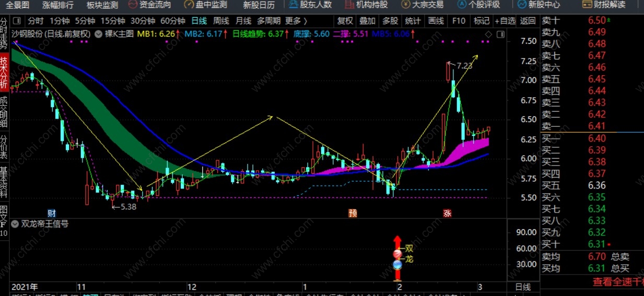Click the 财 marker on timeline

coord(51,213)
